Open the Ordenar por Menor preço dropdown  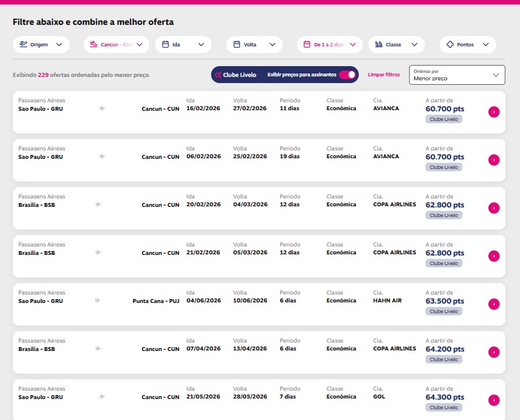[x=457, y=75]
